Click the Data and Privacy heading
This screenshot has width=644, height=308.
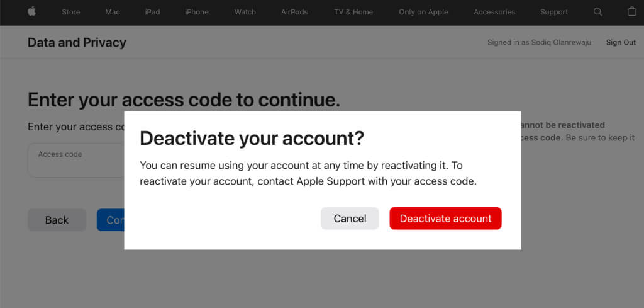point(77,42)
